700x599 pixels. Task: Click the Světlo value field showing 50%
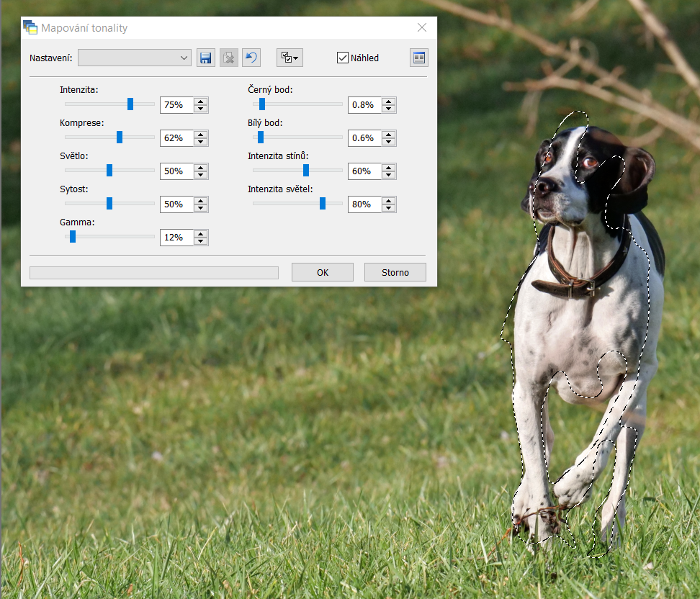[x=176, y=171]
